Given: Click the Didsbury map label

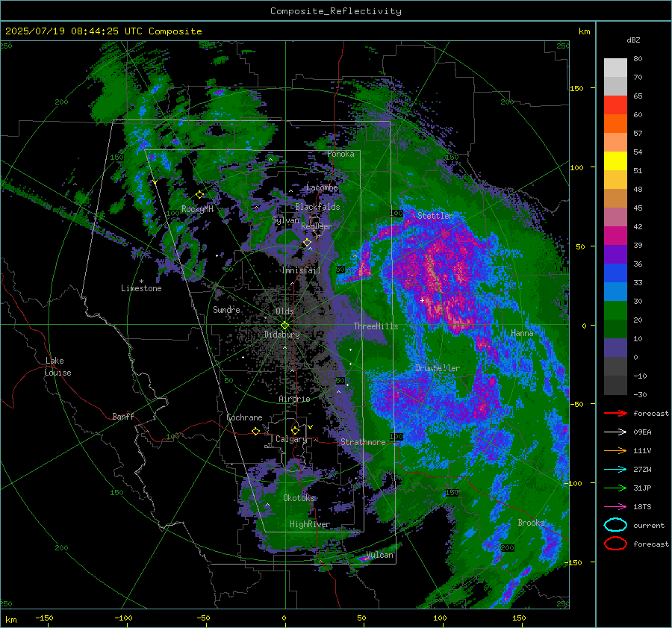Looking at the screenshot, I should (281, 335).
